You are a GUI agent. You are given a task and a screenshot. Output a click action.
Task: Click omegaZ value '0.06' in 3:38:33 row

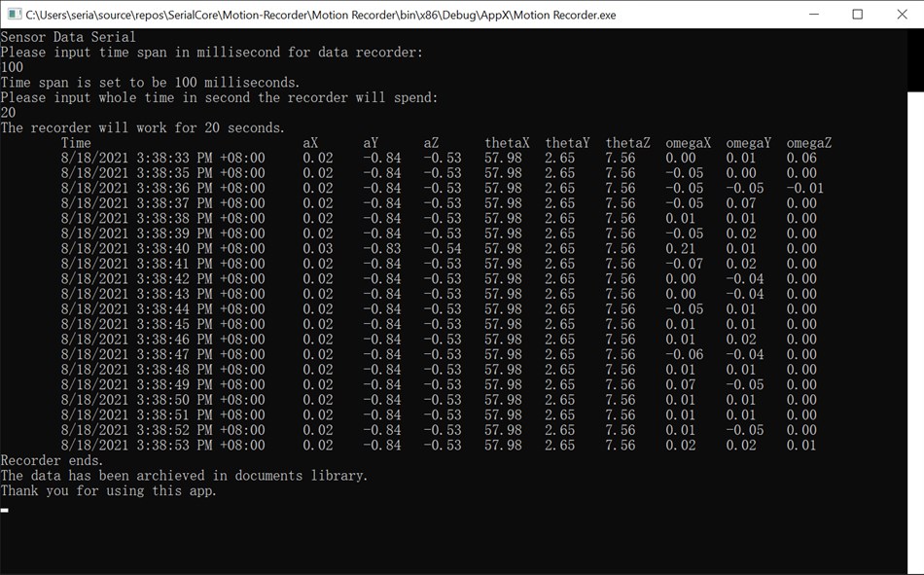[801, 158]
